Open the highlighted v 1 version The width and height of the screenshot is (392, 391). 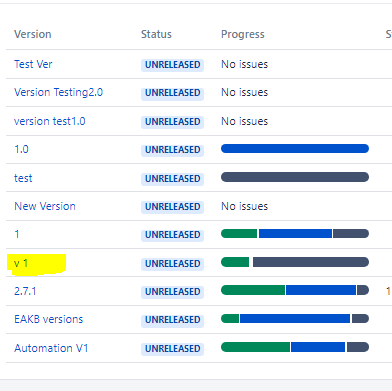click(21, 263)
